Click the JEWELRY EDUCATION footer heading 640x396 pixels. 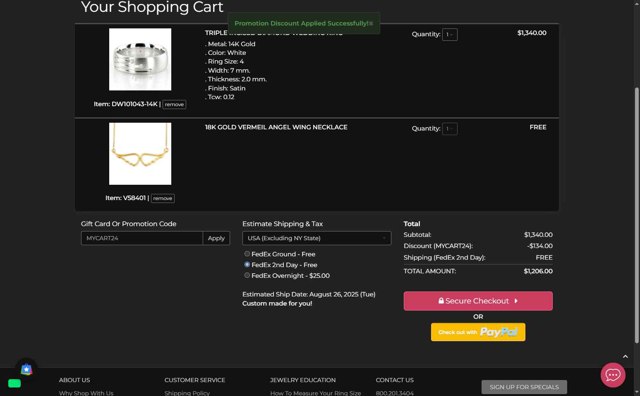click(303, 380)
